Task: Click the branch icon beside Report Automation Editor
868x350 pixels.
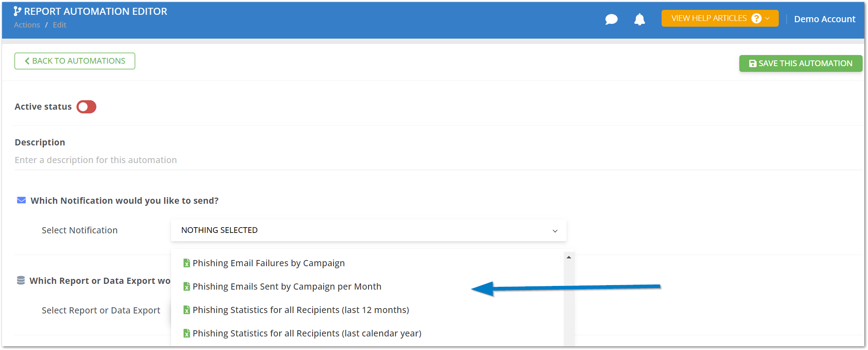Action: point(17,11)
